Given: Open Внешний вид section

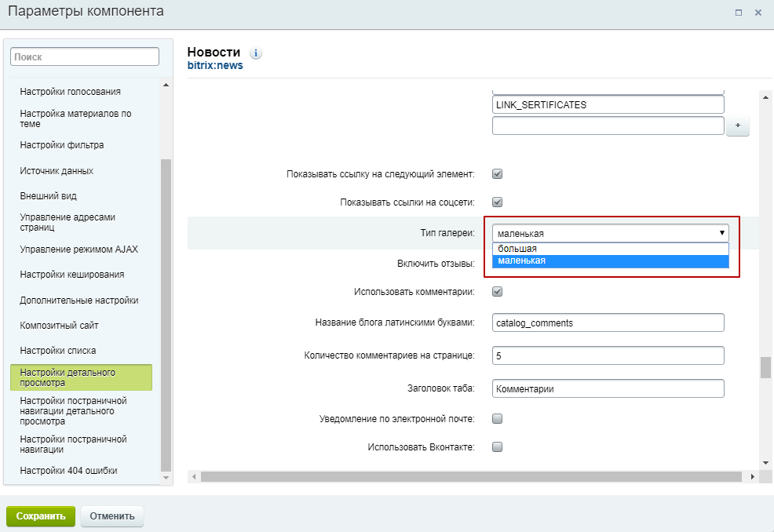Looking at the screenshot, I should click(x=48, y=196).
